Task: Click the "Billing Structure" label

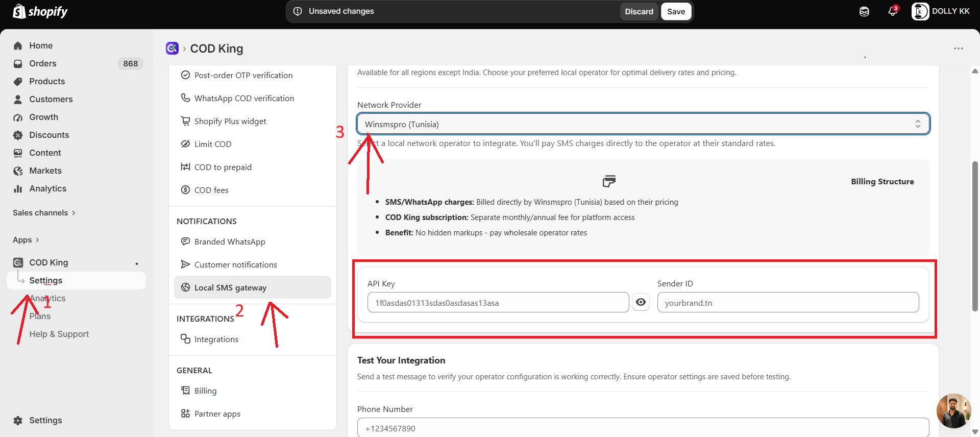Action: [x=883, y=182]
